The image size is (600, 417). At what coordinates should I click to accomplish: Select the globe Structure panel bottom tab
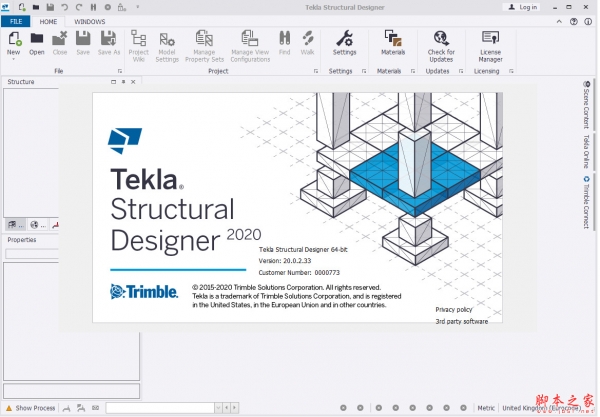coord(38,225)
